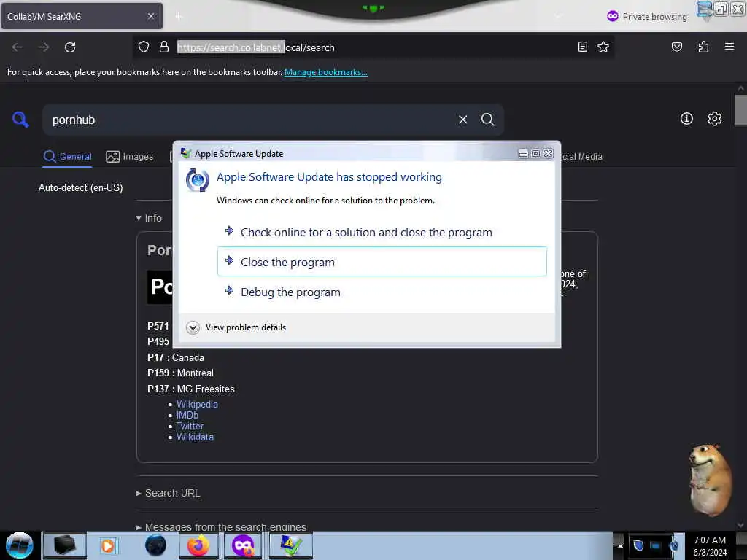This screenshot has height=560, width=747.
Task: Open the extensions puzzle icon
Action: (703, 47)
